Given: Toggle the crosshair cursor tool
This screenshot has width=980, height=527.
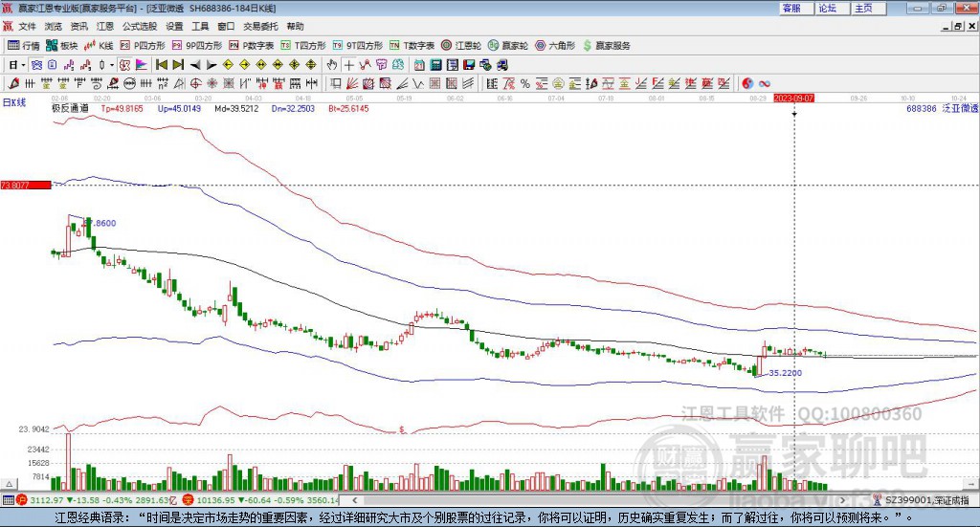Looking at the screenshot, I should [348, 65].
